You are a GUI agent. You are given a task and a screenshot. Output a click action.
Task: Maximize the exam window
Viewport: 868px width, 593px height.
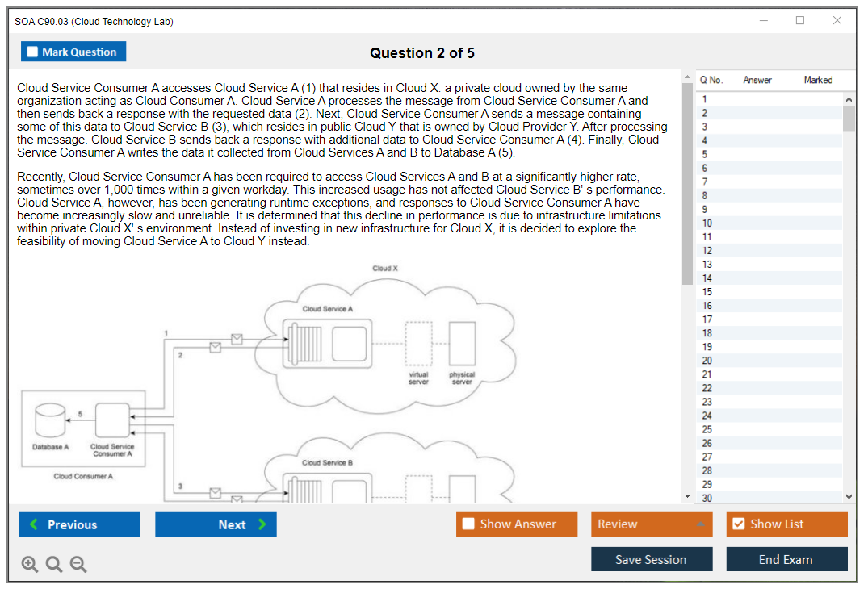pos(800,21)
